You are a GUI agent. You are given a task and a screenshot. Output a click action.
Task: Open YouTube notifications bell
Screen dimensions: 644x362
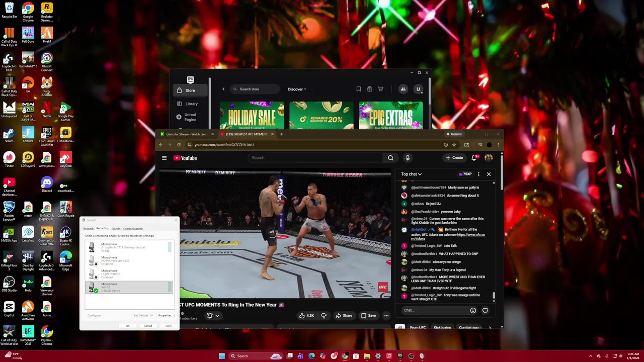tap(474, 158)
